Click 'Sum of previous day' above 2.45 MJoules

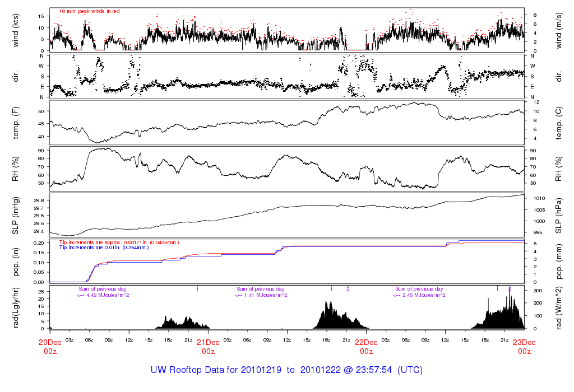[x=419, y=289]
